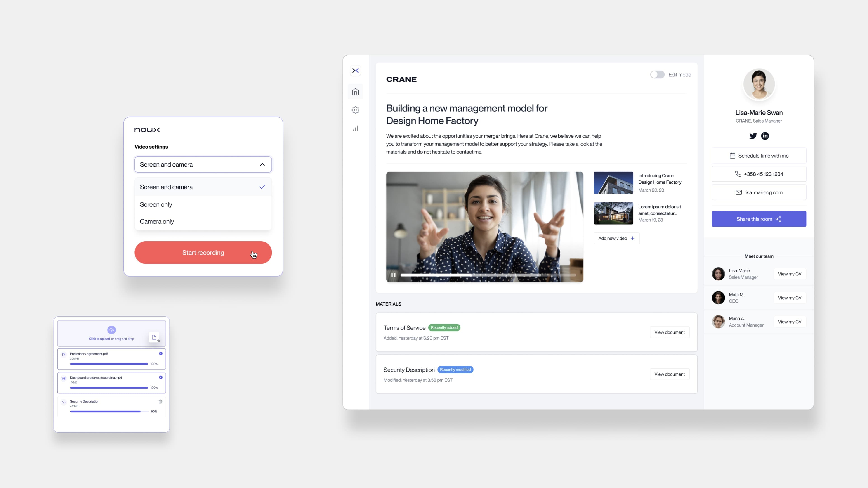Click the uploading cloud icon beside Security Description
This screenshot has width=868, height=488.
64,402
